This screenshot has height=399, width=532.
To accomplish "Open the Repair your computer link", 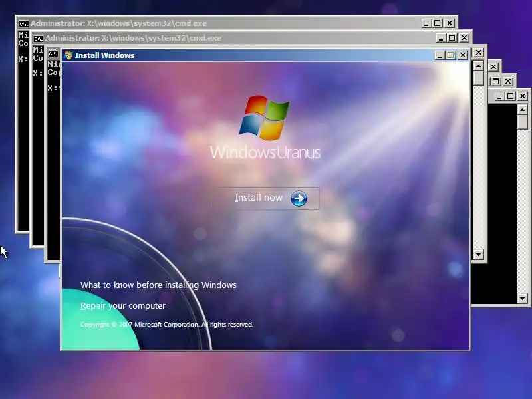I will pyautogui.click(x=123, y=306).
